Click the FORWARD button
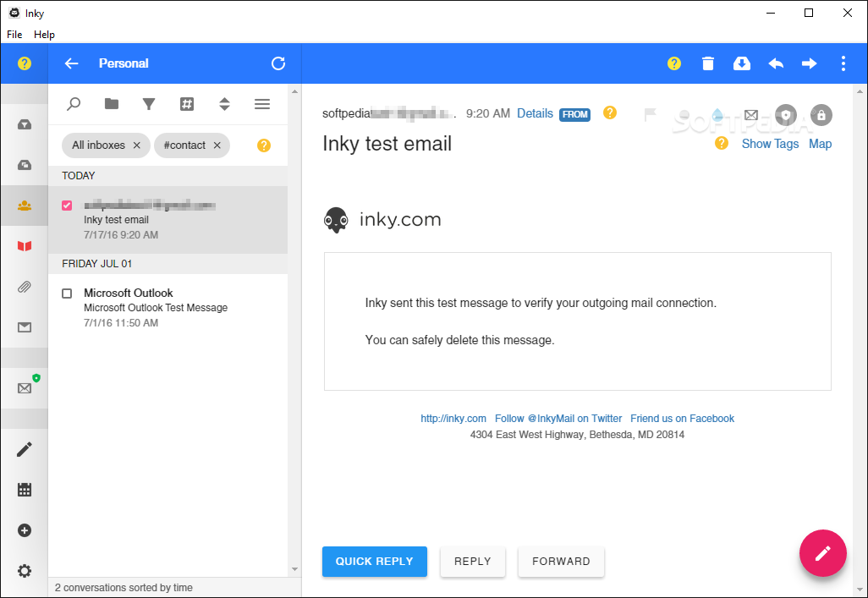This screenshot has width=868, height=598. pyautogui.click(x=561, y=562)
